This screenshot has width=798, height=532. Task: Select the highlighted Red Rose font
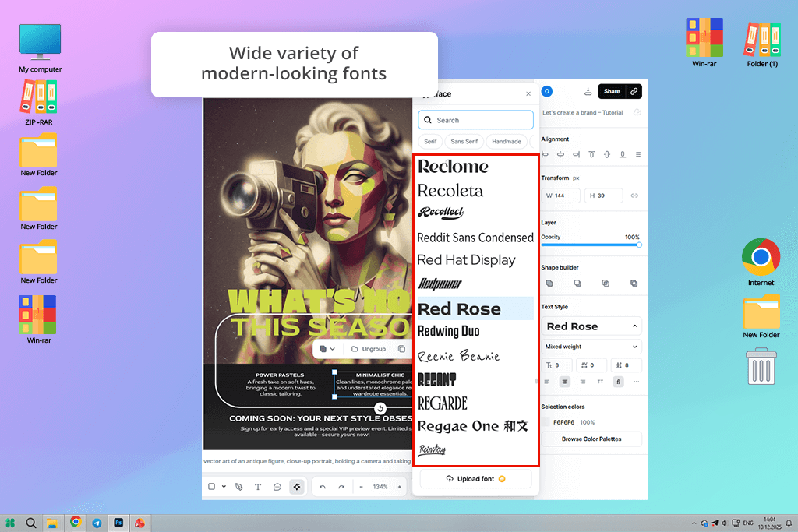[475, 308]
